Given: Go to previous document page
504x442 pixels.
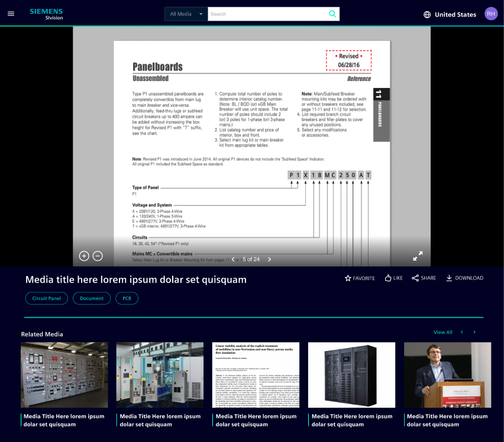Looking at the screenshot, I should [233, 259].
